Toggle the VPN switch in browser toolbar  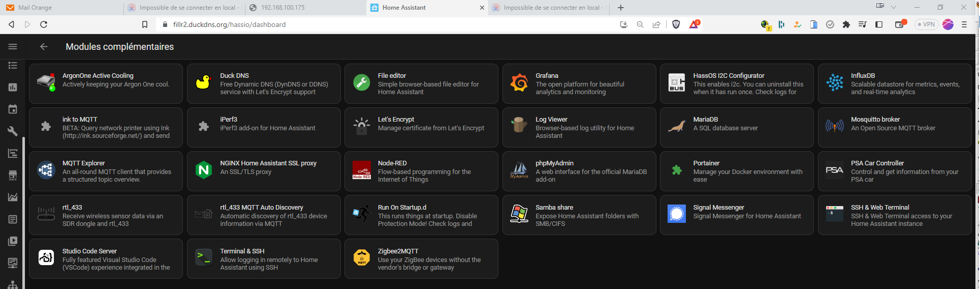coord(926,24)
